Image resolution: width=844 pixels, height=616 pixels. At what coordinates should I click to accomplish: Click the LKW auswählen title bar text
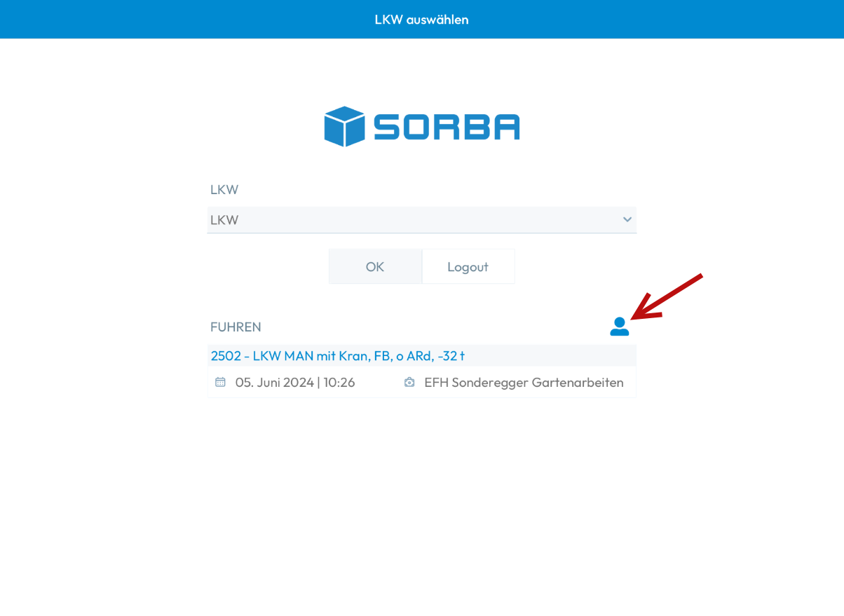pyautogui.click(x=422, y=20)
